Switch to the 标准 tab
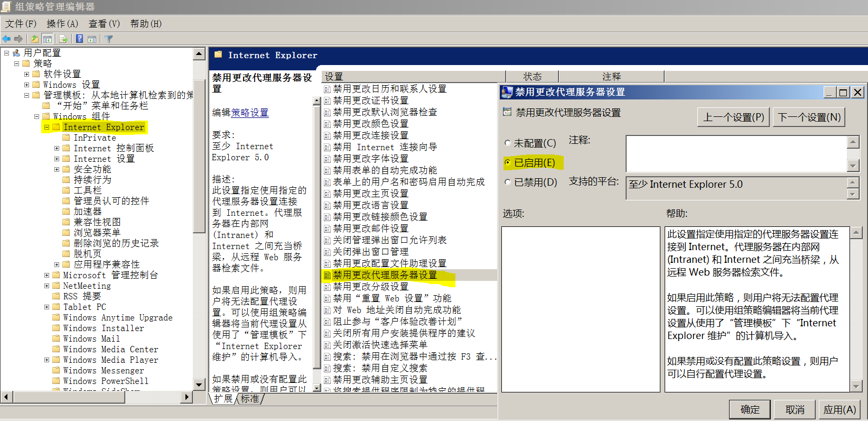 250,399
